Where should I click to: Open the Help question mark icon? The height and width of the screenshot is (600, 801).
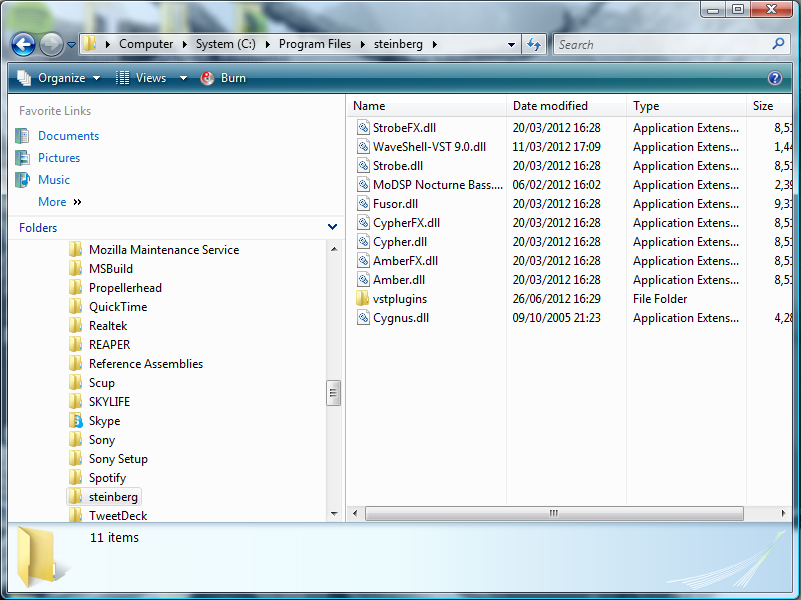coord(774,78)
